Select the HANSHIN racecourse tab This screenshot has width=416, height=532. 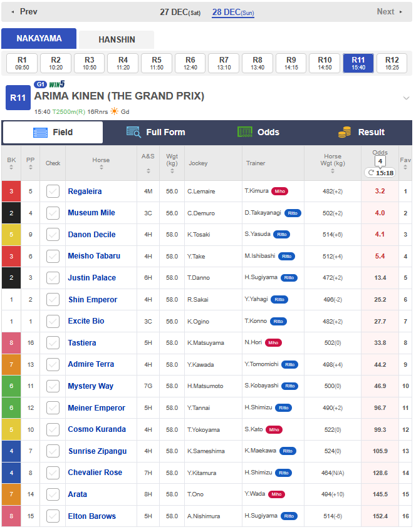117,39
